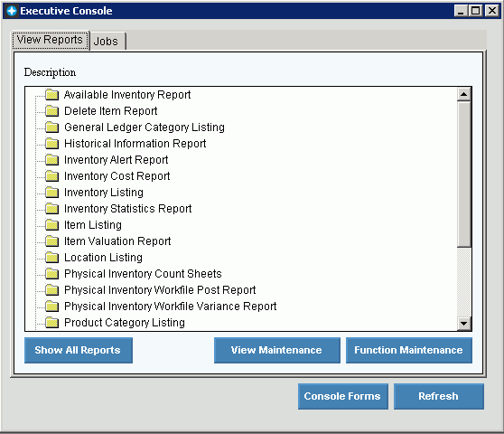Click folder icon for Inventory Cost Report
This screenshot has width=504, height=434.
[51, 176]
